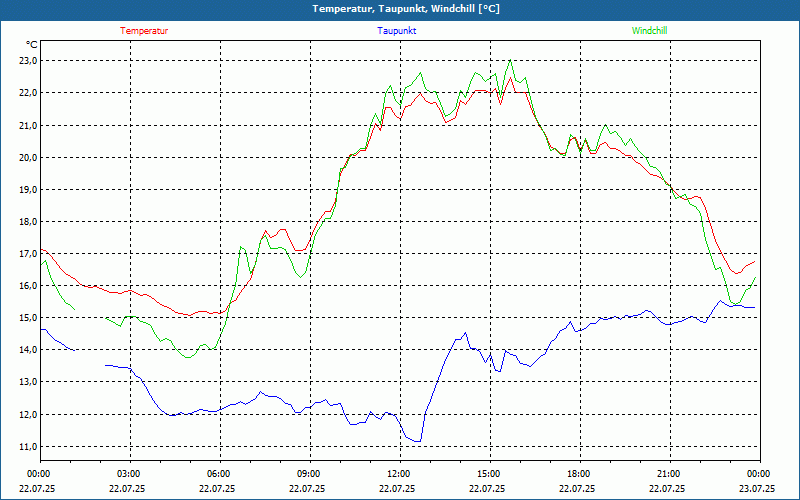Click the 18:00 time axis label
The width and height of the screenshot is (800, 500).
coord(580,474)
